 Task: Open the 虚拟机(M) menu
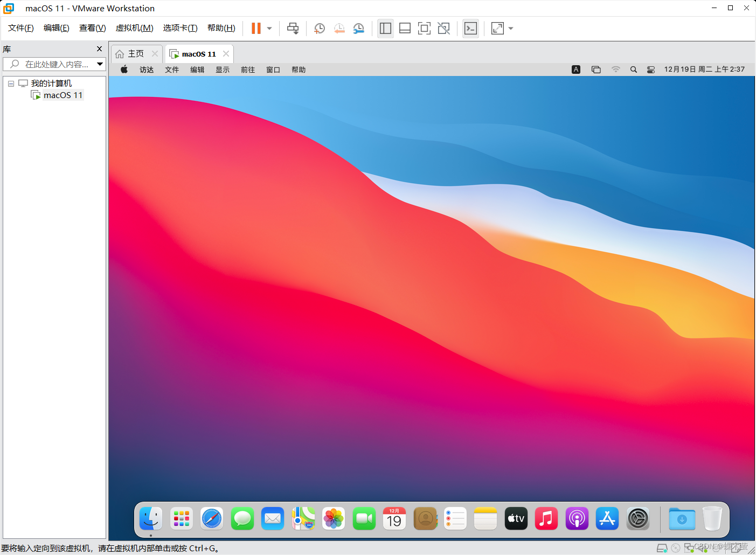click(135, 28)
